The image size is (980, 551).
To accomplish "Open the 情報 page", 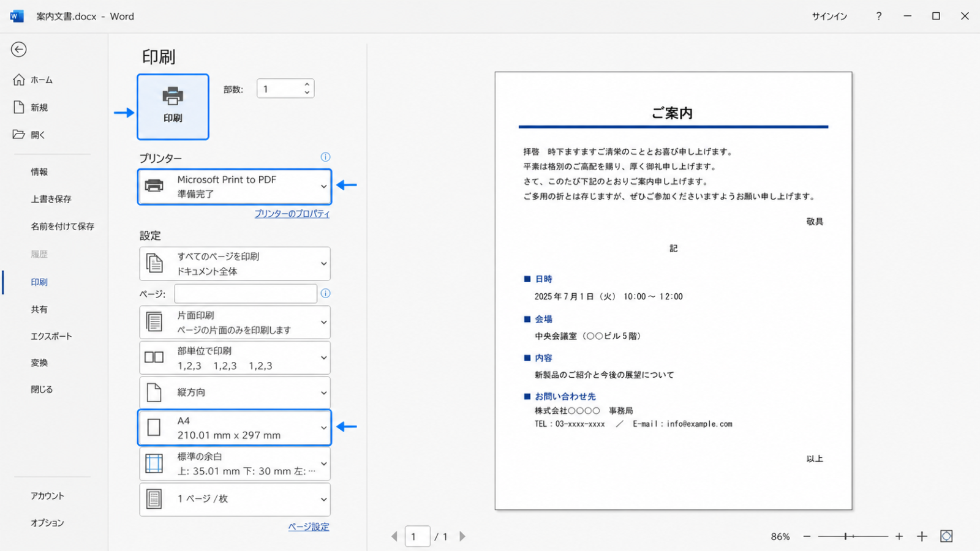I will tap(39, 172).
